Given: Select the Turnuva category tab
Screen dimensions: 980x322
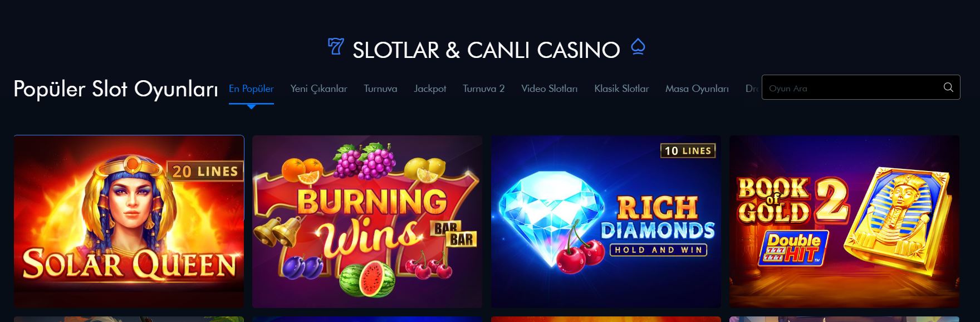Looking at the screenshot, I should [380, 89].
